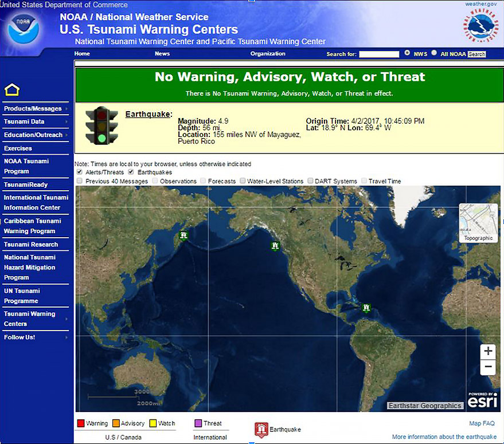This screenshot has width=504, height=444.
Task: Click the Magnitude 4.9 text
Action: click(203, 121)
